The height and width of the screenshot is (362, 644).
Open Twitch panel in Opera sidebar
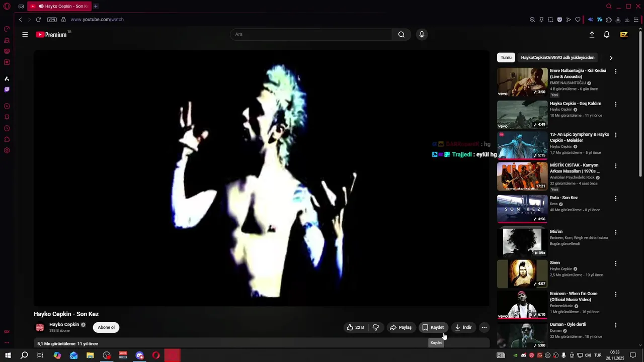coord(7,89)
